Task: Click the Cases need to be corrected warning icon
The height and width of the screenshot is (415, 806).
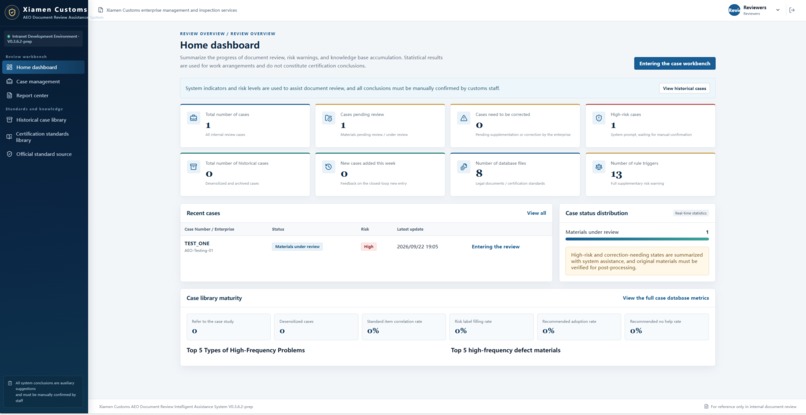Action: 464,118
